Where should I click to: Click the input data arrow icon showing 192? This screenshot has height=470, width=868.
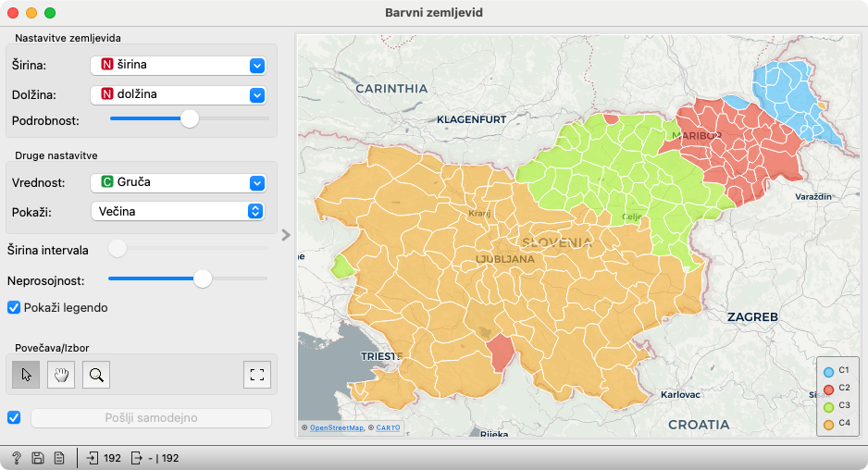click(x=93, y=458)
